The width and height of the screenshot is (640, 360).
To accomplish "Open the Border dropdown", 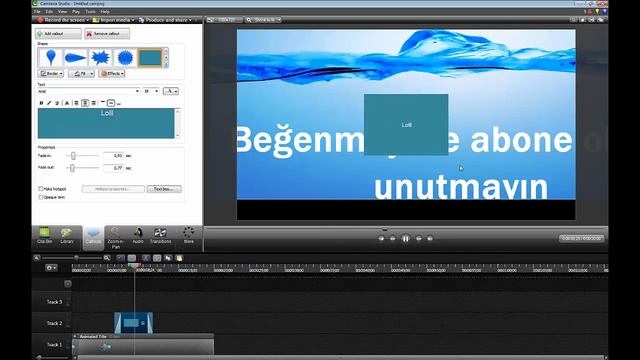I will (x=51, y=73).
